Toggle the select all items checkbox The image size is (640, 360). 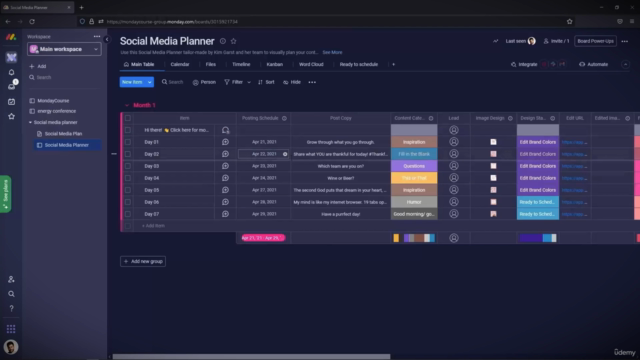[128, 118]
